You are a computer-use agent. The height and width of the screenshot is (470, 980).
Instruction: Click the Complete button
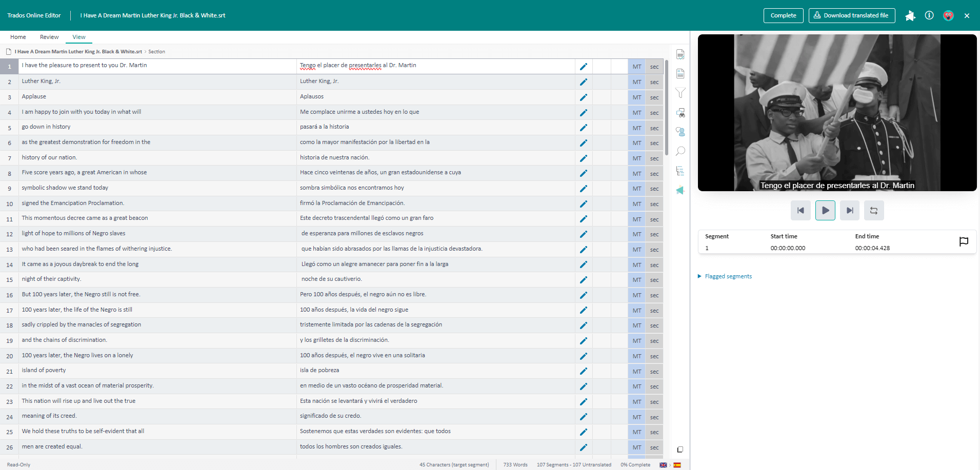[783, 15]
